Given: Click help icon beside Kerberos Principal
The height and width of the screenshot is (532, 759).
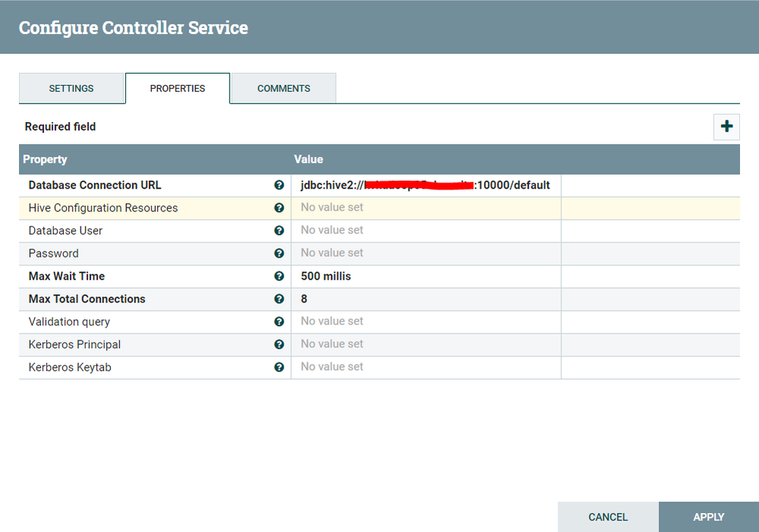Looking at the screenshot, I should (x=279, y=345).
